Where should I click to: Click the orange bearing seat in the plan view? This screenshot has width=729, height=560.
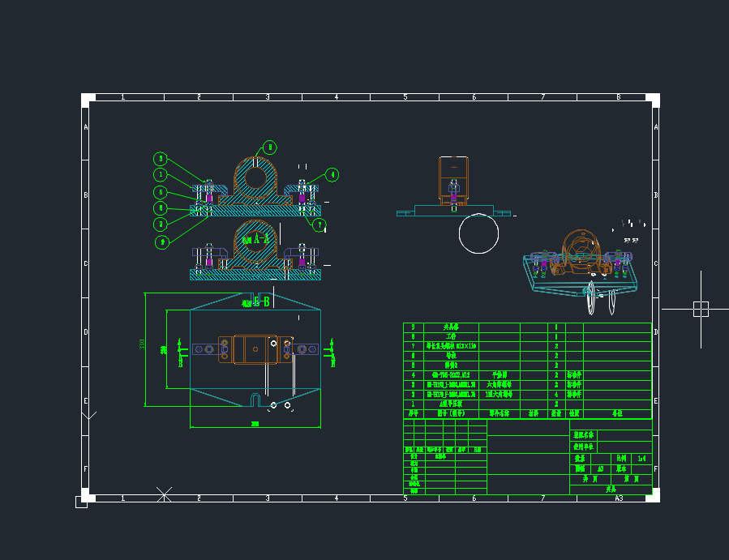pos(255,349)
